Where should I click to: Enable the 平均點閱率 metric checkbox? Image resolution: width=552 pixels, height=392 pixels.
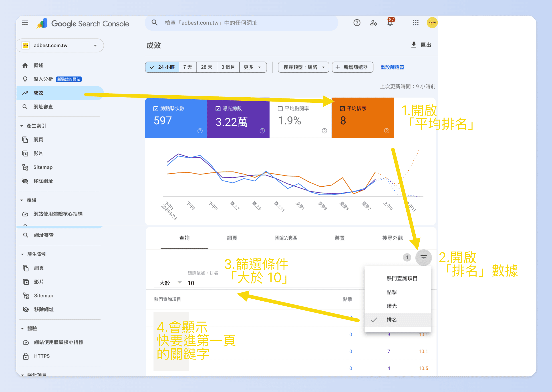[280, 108]
